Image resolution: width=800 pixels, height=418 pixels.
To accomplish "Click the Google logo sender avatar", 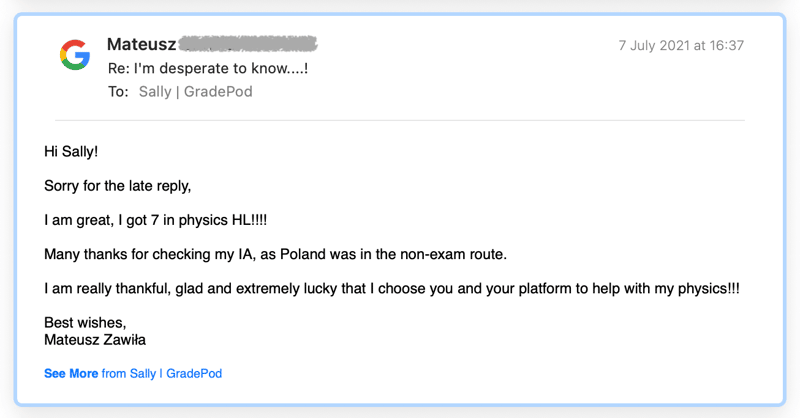I will click(75, 55).
